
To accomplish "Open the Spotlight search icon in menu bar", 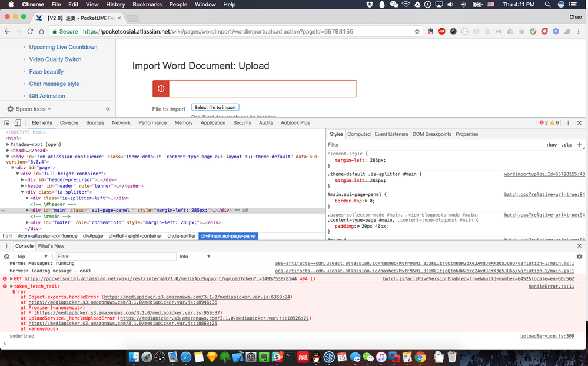I will [547, 5].
